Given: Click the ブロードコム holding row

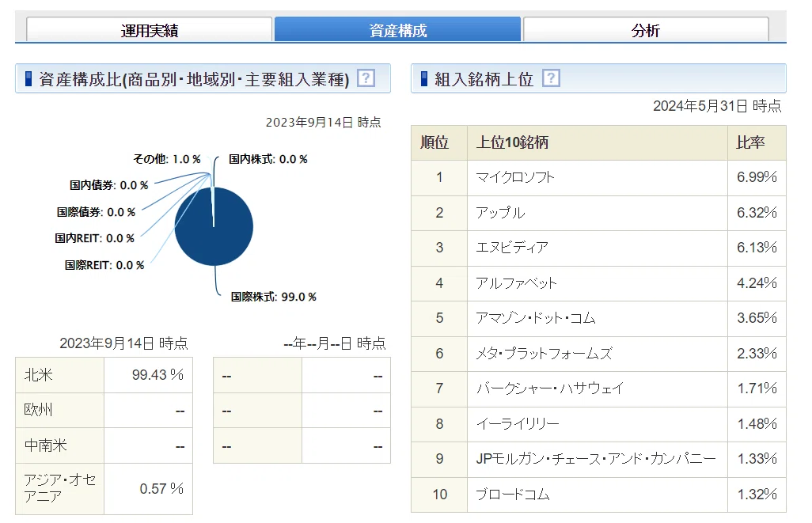Looking at the screenshot, I should [598, 495].
